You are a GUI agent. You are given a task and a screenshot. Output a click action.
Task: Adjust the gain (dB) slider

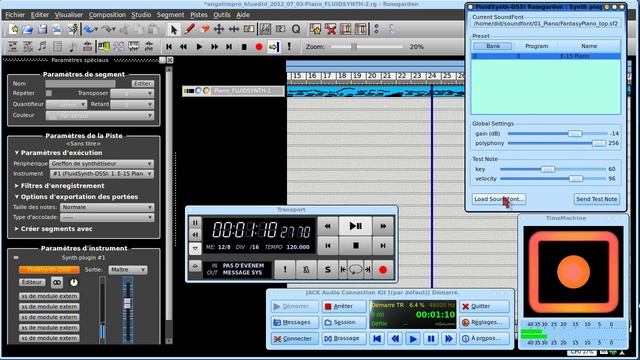[x=575, y=133]
